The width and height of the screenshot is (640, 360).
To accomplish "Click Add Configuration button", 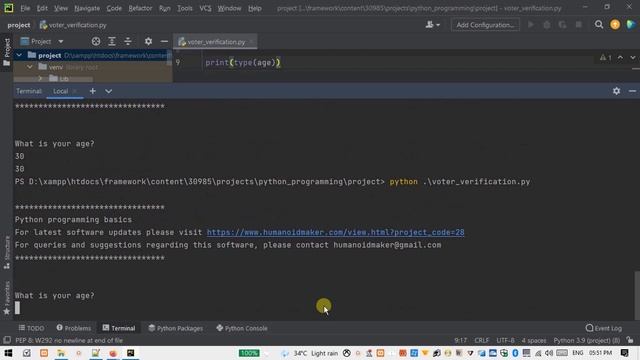I will tap(485, 25).
